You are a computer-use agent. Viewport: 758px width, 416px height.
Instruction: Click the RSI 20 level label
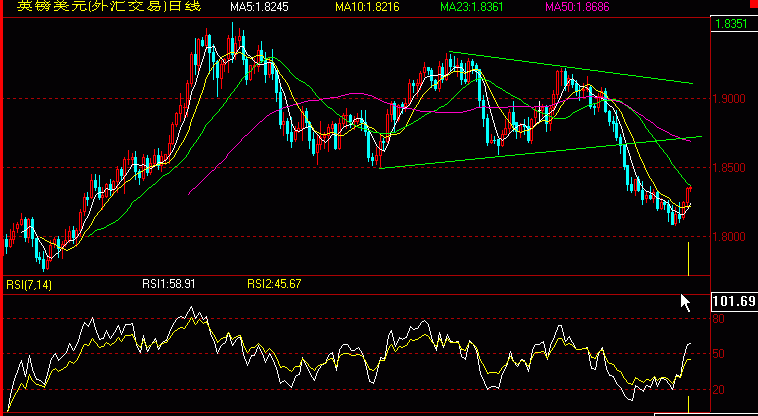(x=719, y=389)
